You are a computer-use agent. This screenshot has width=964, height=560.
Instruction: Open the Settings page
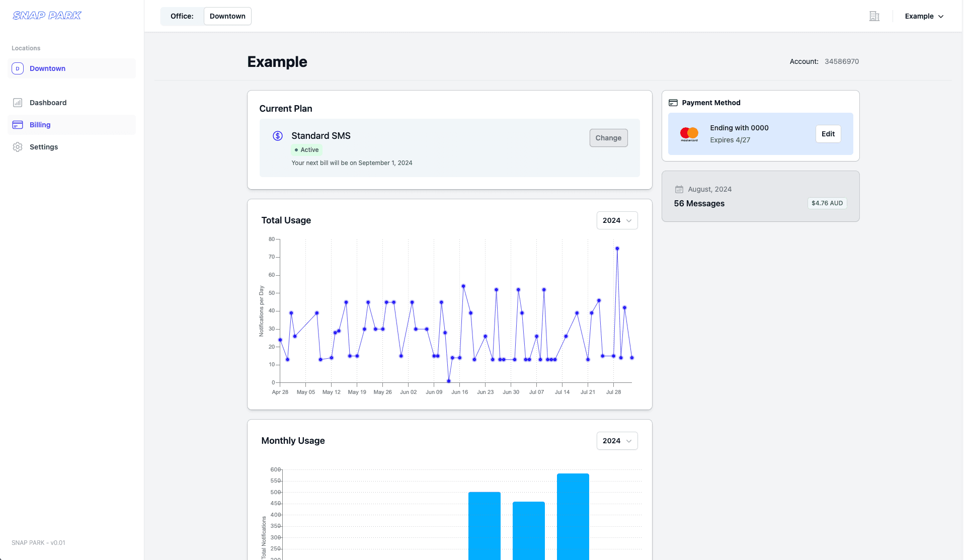(71, 147)
